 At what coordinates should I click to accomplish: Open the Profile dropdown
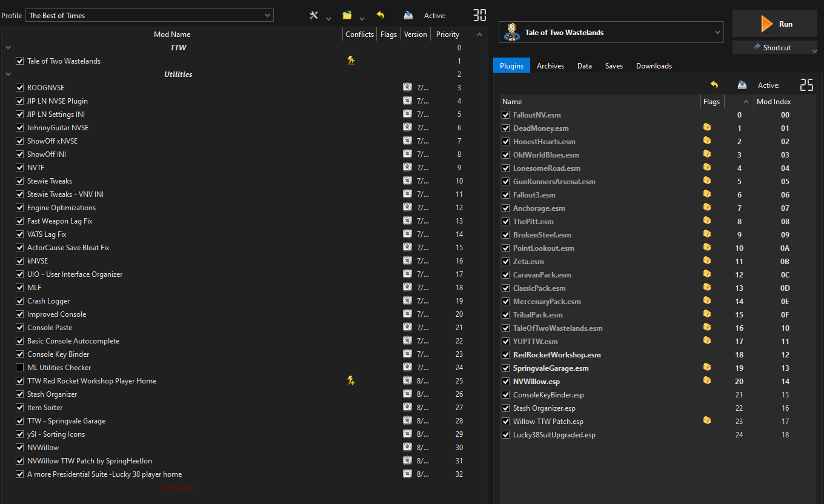tap(150, 15)
